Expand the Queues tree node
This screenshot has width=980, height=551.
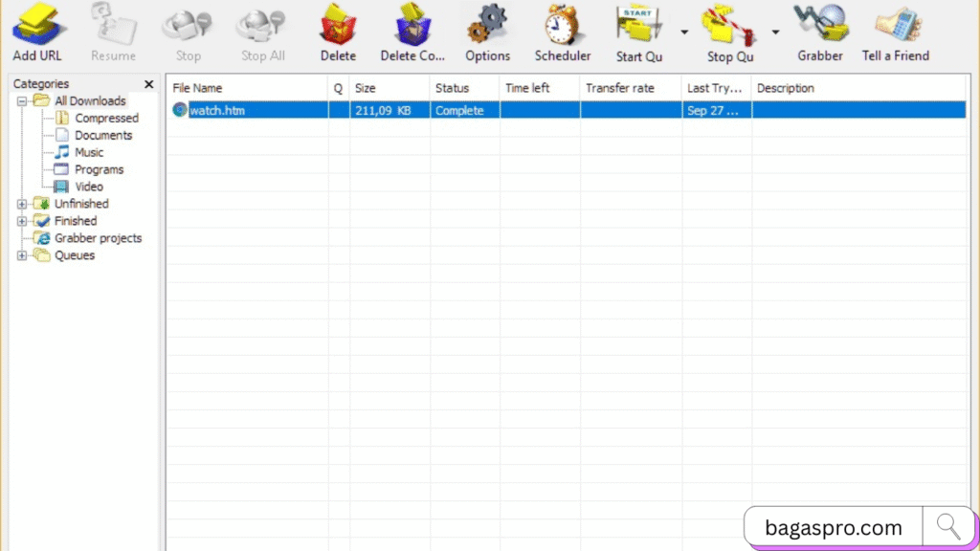[22, 255]
